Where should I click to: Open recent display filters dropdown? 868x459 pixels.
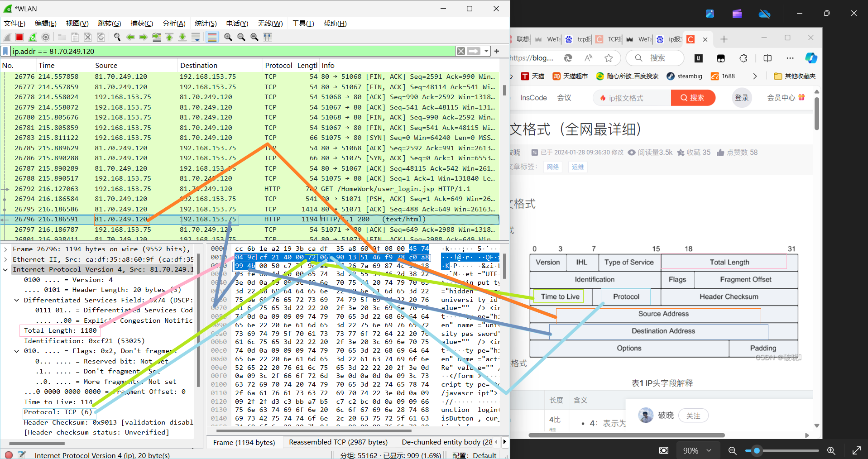click(x=486, y=51)
